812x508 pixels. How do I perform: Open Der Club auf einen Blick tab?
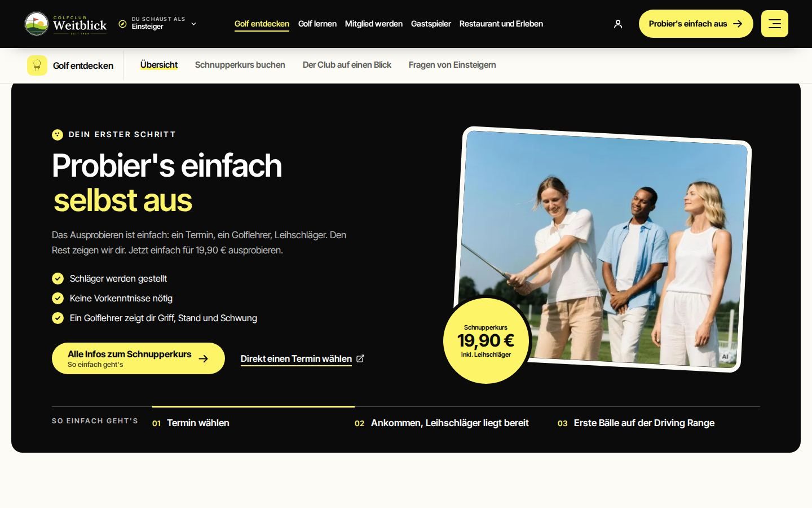347,65
